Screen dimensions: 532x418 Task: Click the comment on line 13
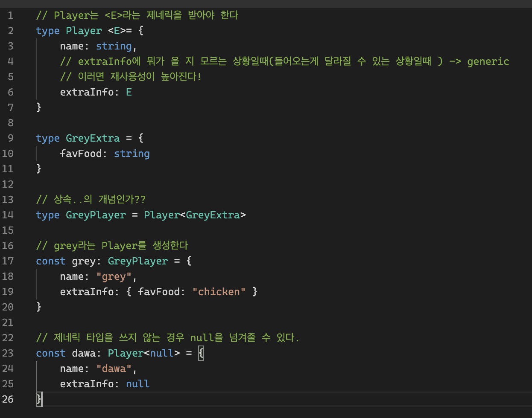(x=91, y=199)
